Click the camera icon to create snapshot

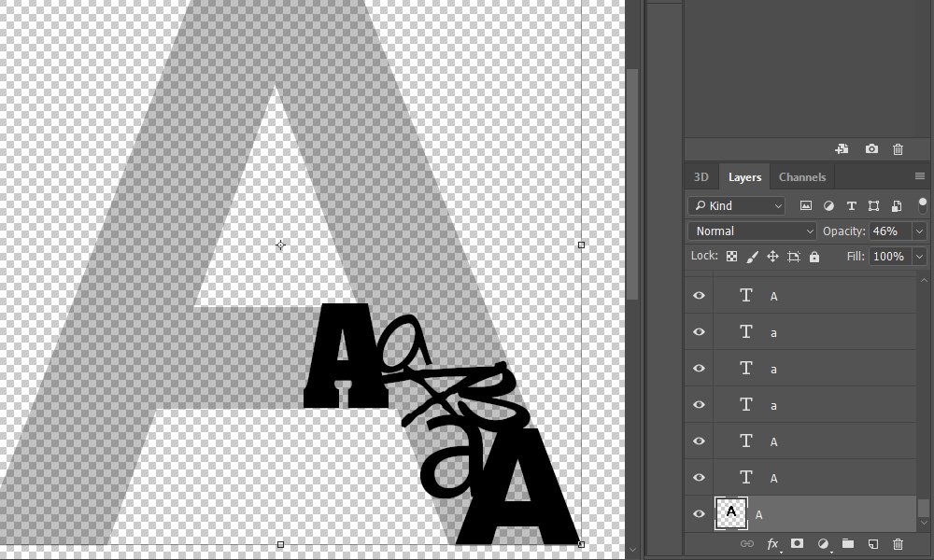871,148
